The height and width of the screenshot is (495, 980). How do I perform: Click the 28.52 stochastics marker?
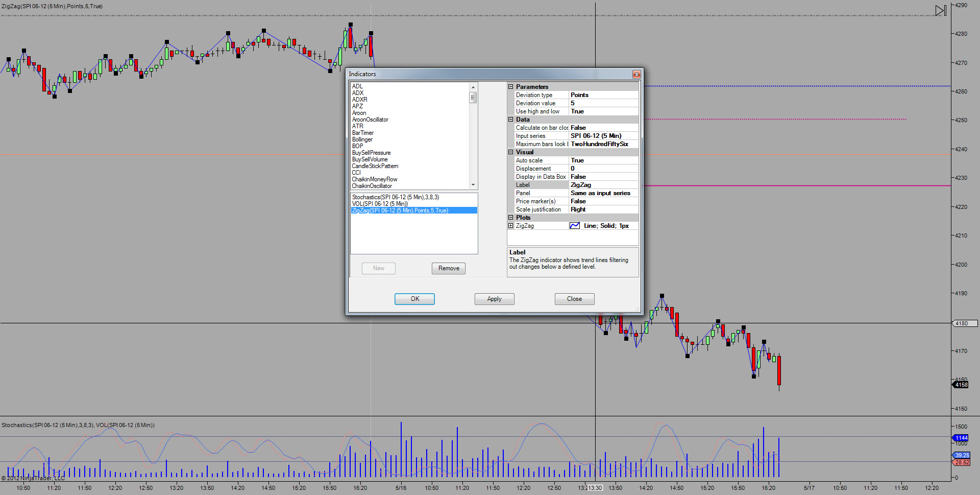[x=961, y=462]
